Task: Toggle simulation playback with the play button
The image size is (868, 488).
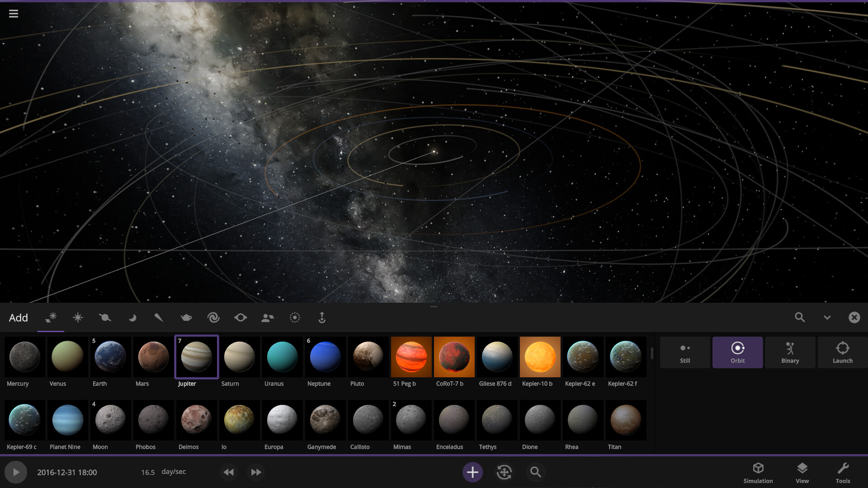Action: (x=16, y=472)
